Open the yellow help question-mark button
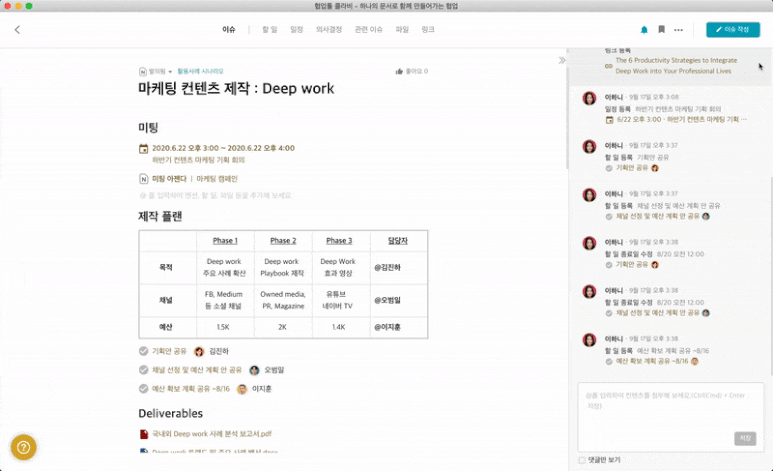 pyautogui.click(x=23, y=447)
